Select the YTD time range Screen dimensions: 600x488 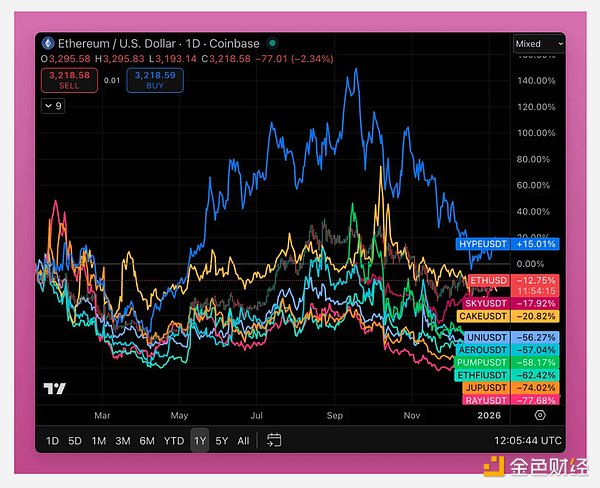(x=174, y=441)
